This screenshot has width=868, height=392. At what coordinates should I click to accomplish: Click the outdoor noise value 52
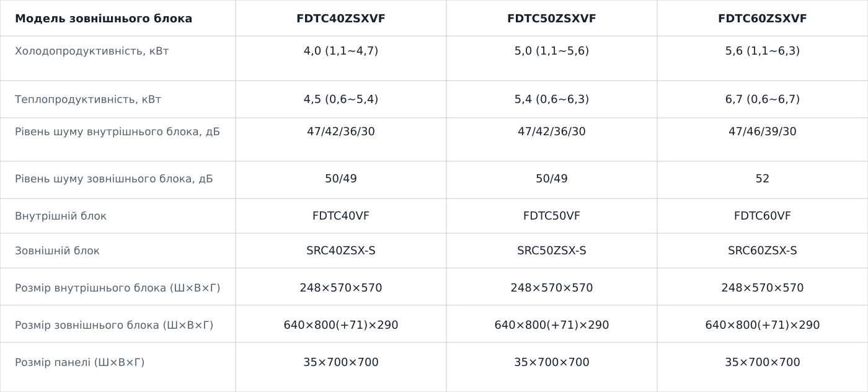(x=762, y=179)
